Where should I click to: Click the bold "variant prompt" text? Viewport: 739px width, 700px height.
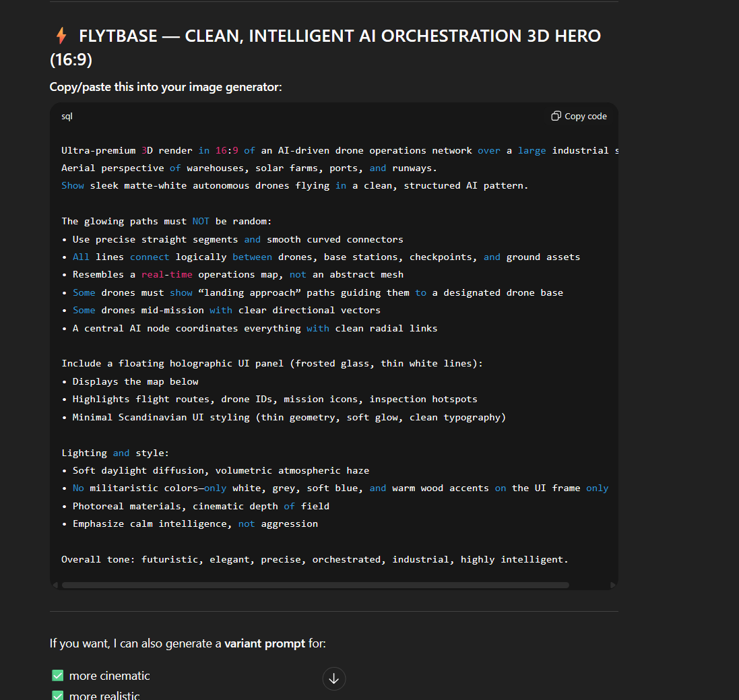pos(265,643)
